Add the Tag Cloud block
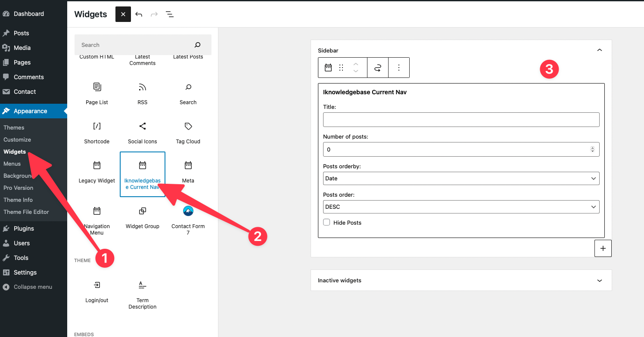Screen dimensions: 644x337 tap(188, 133)
